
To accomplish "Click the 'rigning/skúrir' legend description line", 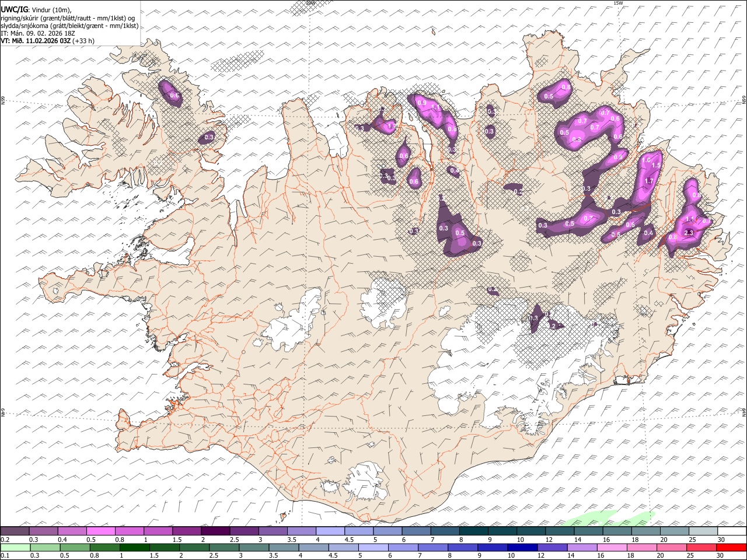I will 68,17.
